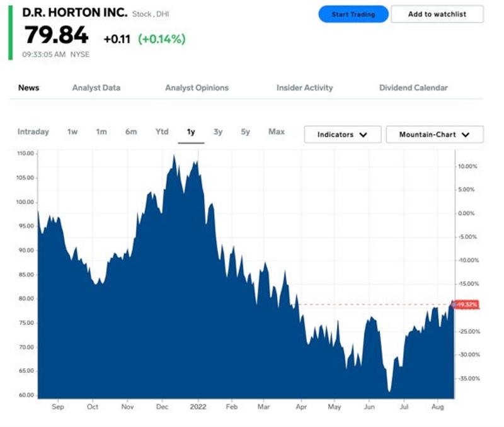The width and height of the screenshot is (504, 427).
Task: Open the Mountain-Chart type dropdown
Action: pos(435,134)
